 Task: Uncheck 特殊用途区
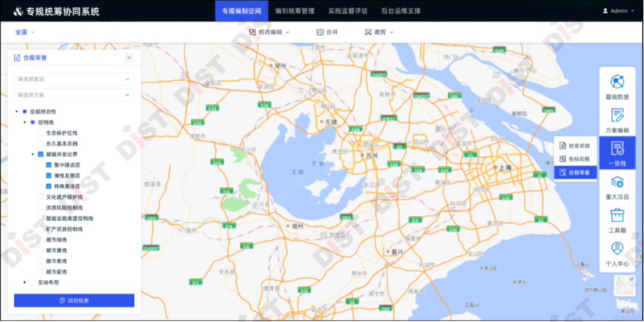48,186
